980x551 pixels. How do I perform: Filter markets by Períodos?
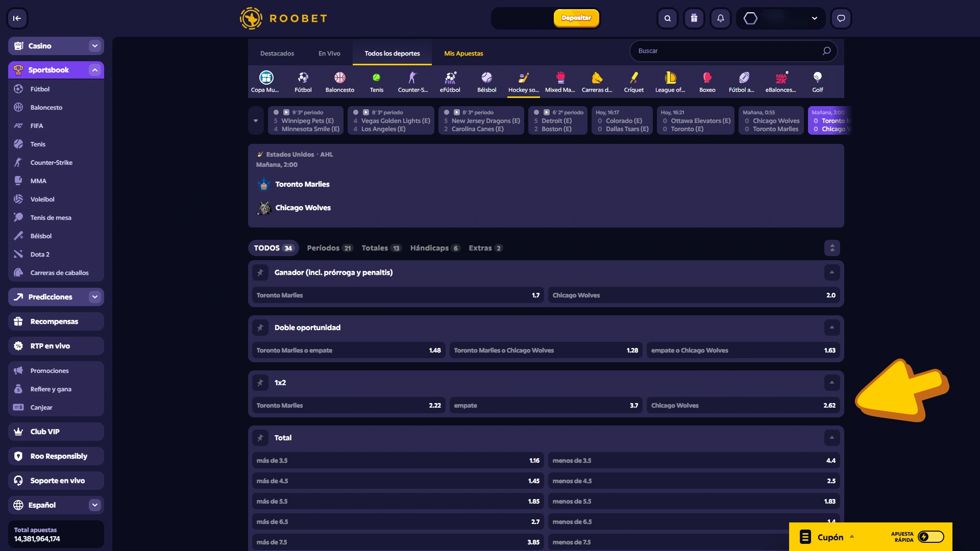pyautogui.click(x=330, y=248)
